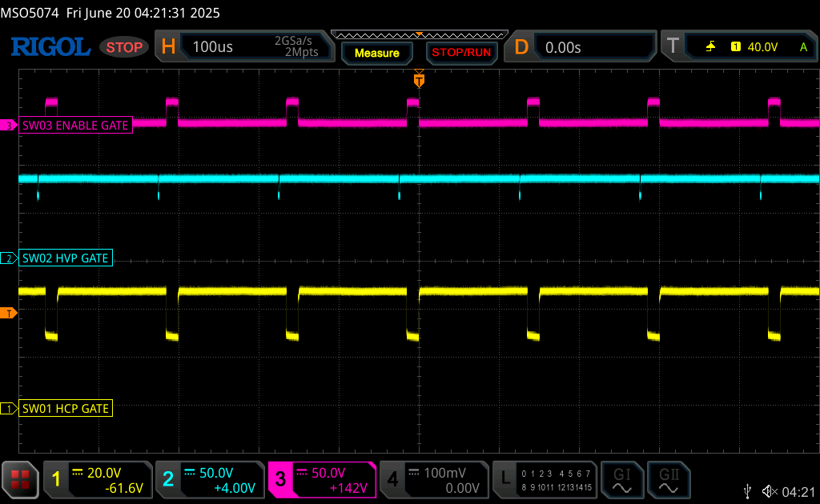
Task: Click the orange trigger level marker on left edge
Action: pyautogui.click(x=8, y=314)
